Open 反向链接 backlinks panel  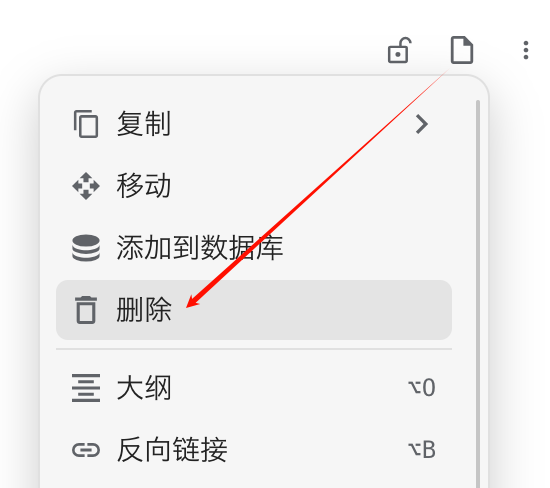254,450
